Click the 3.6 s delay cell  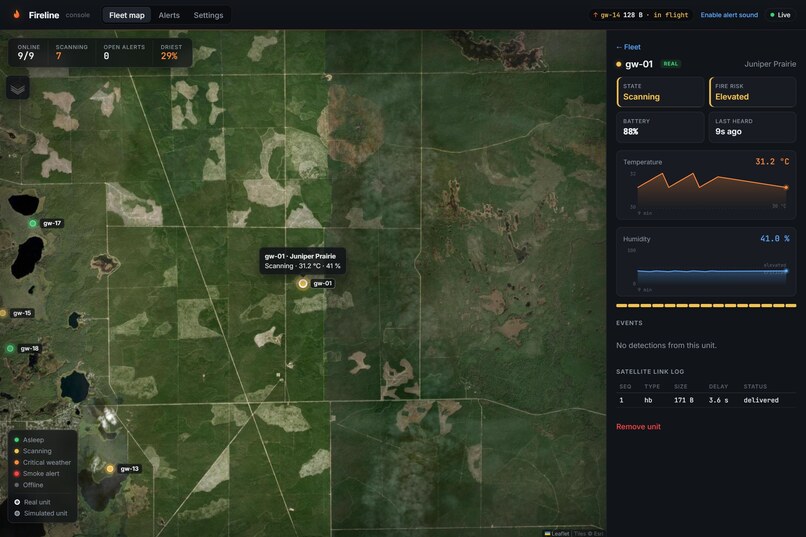(718, 400)
